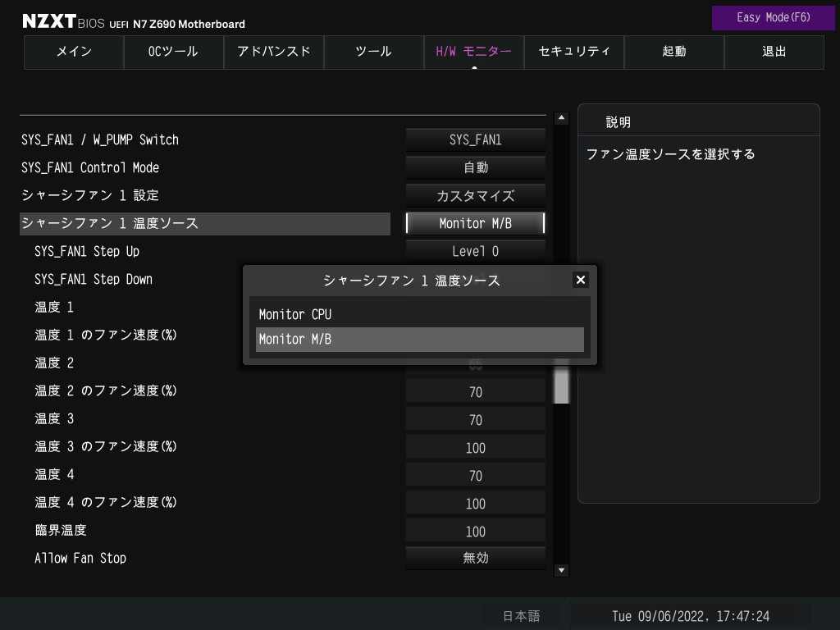Open SYS_FAN1 / W_PUMP Switch dropdown
Viewport: 840px width, 630px height.
(x=475, y=139)
